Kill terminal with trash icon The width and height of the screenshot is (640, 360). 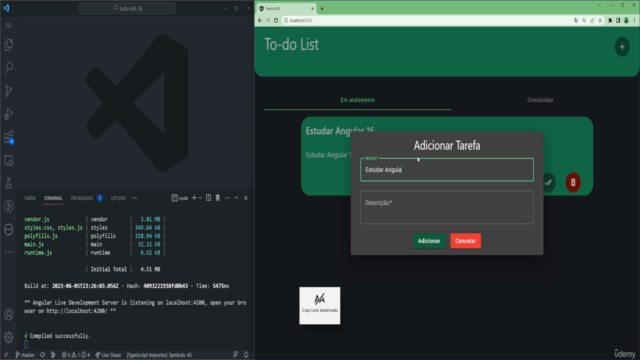tap(218, 198)
